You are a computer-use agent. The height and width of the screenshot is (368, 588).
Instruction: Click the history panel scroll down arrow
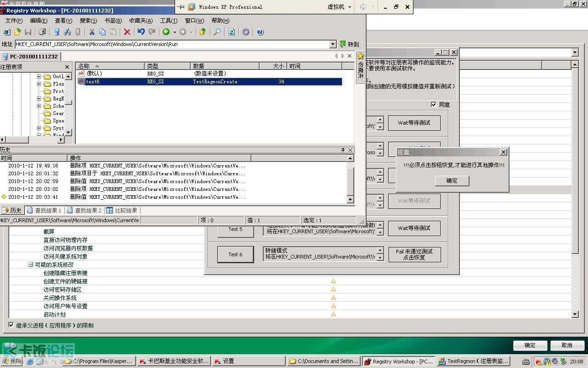pos(351,200)
